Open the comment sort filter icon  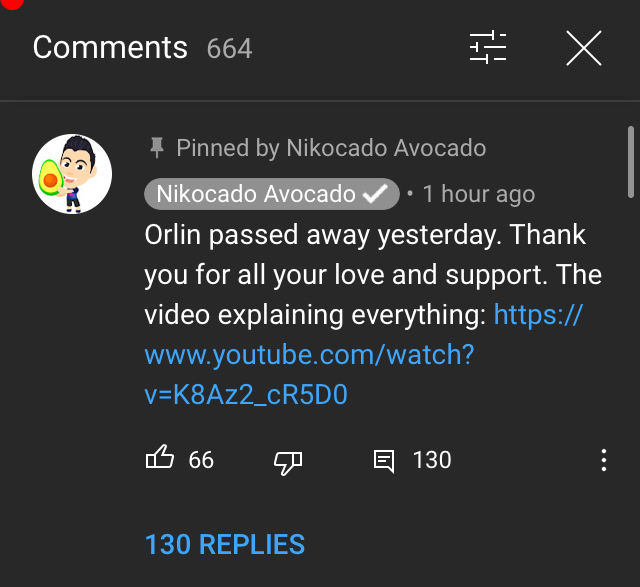488,47
